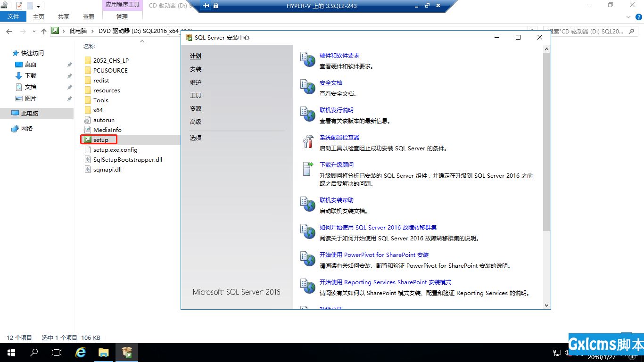Switch to the 共享 ribbon tab
The height and width of the screenshot is (362, 644).
(x=64, y=16)
